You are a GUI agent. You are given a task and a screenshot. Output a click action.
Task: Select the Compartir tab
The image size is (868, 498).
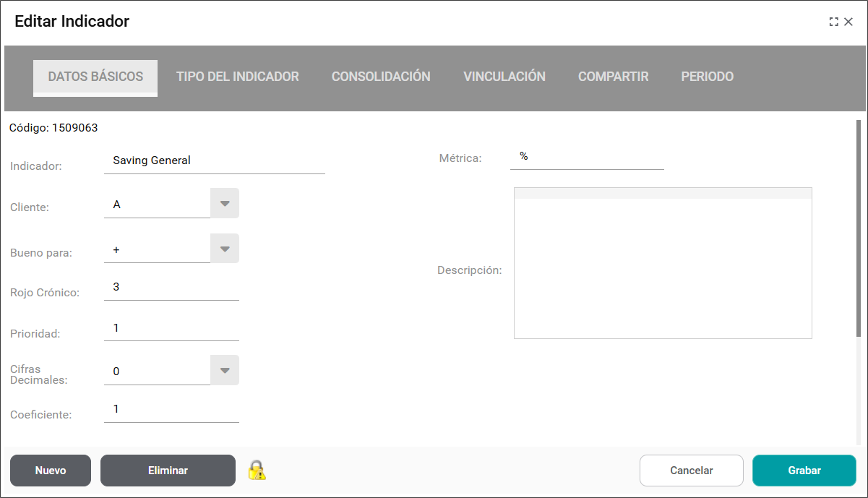point(613,77)
